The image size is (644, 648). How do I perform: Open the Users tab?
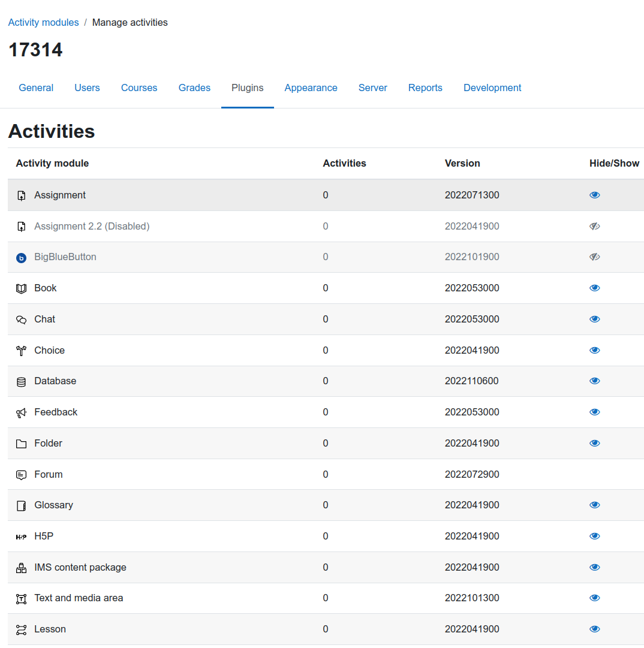click(x=87, y=88)
